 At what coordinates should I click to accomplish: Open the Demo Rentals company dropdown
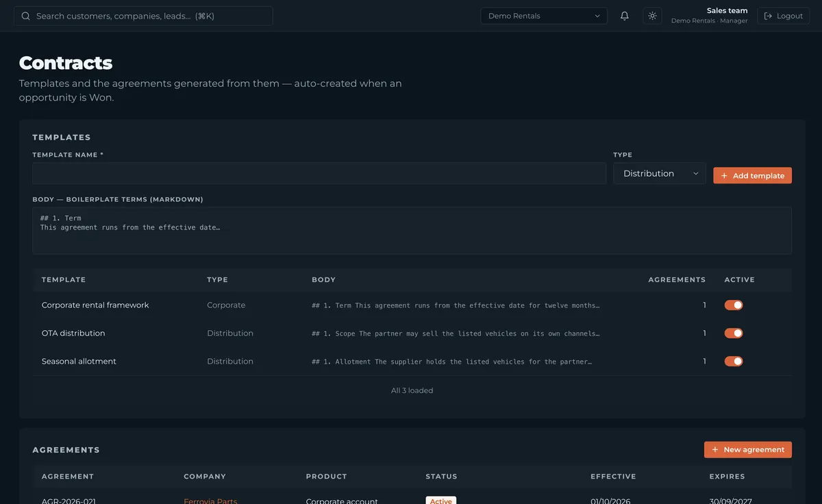tap(544, 16)
